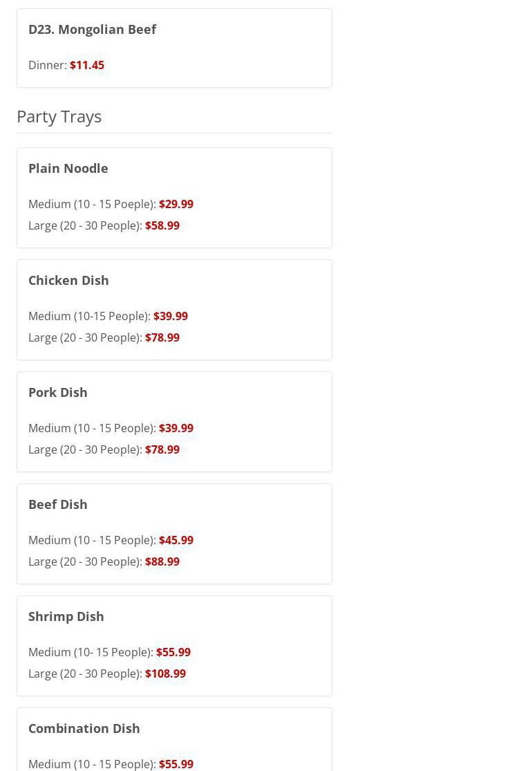Screen dimensions: 532x771
Task: Open the Plain Noodle party tray
Action: (68, 168)
